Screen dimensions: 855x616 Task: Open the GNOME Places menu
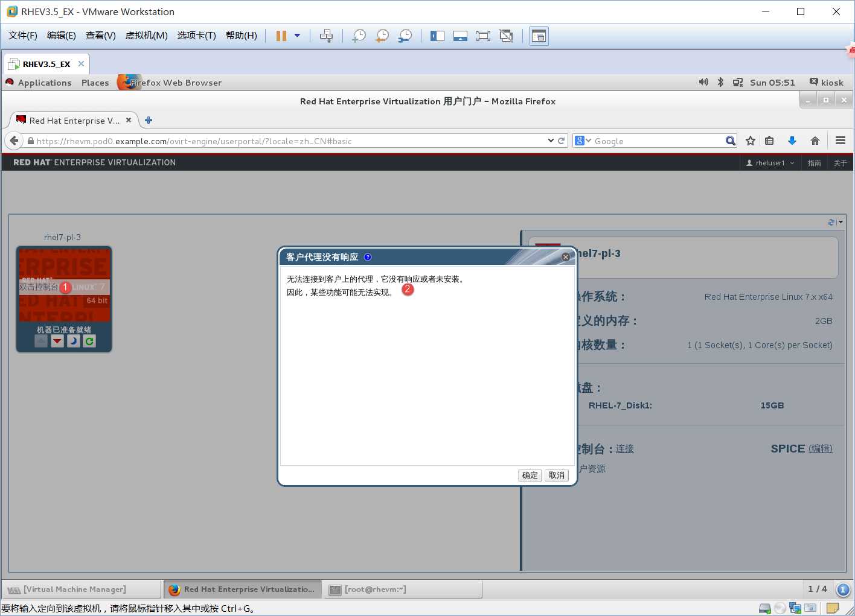(x=95, y=83)
